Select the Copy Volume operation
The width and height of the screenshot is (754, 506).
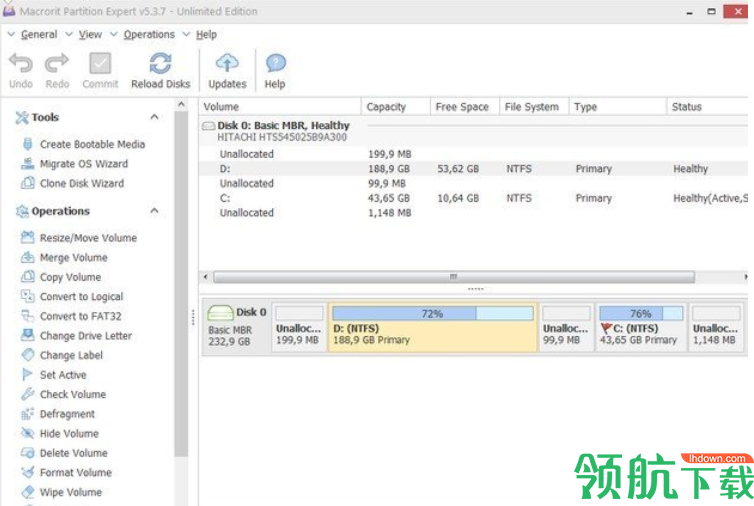click(x=61, y=277)
